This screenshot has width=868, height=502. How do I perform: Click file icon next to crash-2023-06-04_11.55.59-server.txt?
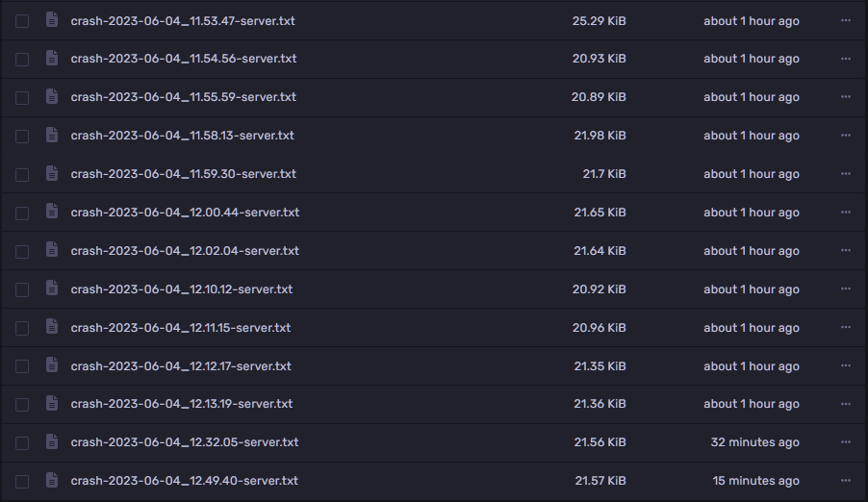[x=52, y=97]
